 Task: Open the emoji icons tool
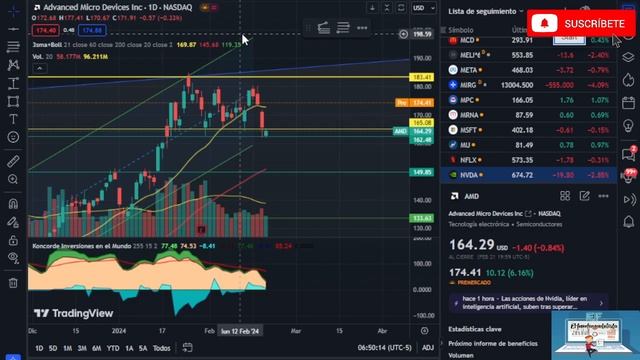pos(13,137)
